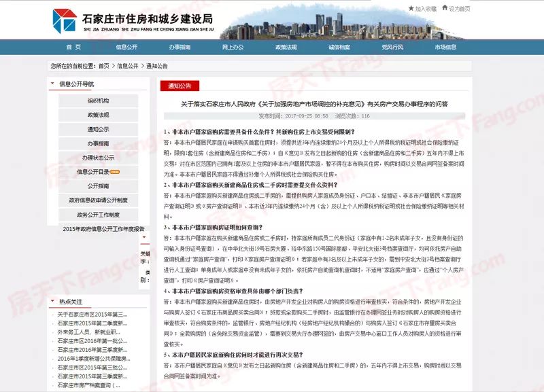
Task: Click the 浏览次数 116 view count
Action: click(x=352, y=115)
